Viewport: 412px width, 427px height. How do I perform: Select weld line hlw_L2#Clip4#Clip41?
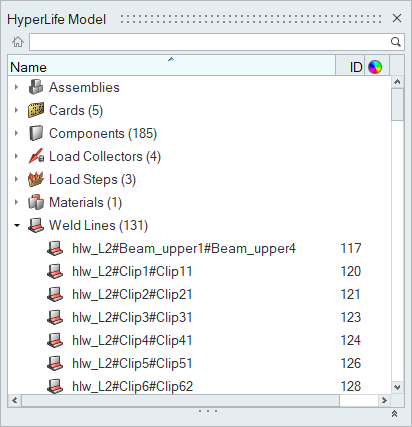coord(132,341)
